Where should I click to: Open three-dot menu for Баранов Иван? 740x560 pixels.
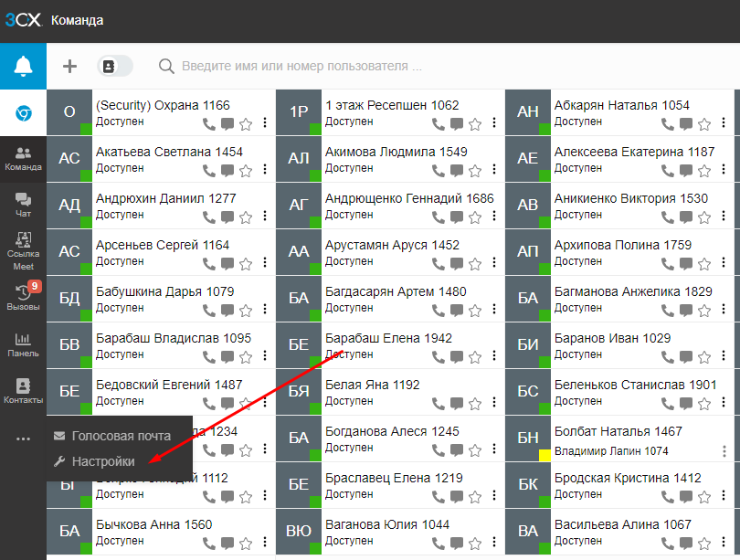pyautogui.click(x=724, y=356)
